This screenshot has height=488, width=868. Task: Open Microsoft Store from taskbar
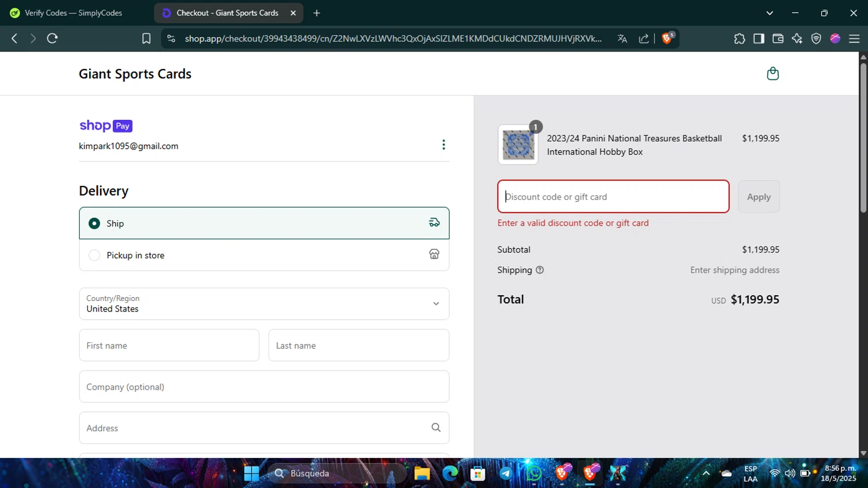477,474
